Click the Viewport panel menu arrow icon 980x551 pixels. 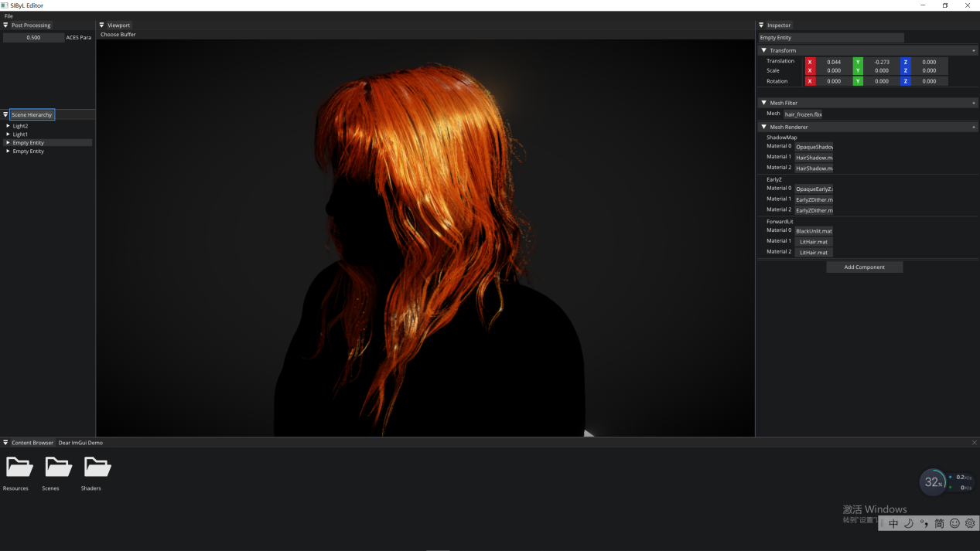101,26
